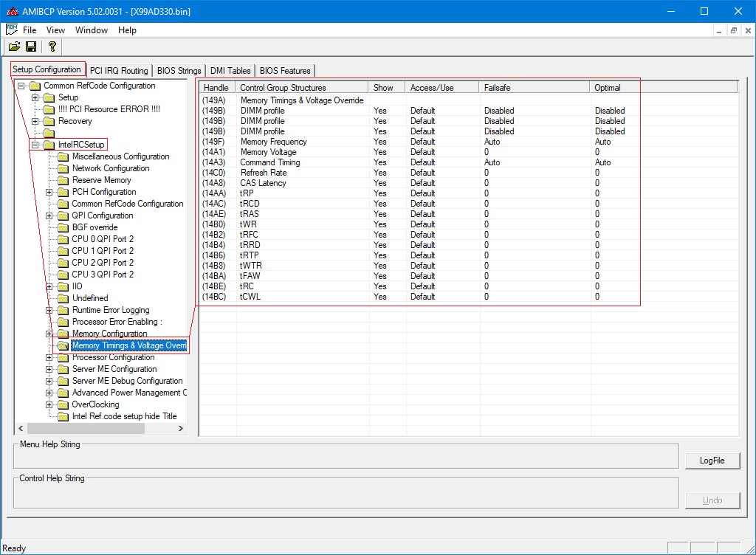Expand the PCH Configuration node

(x=49, y=192)
